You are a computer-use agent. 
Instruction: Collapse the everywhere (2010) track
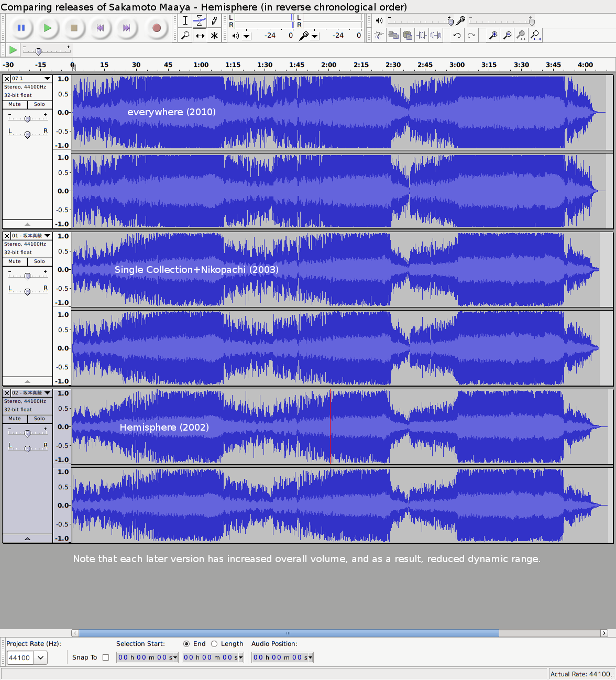point(27,224)
